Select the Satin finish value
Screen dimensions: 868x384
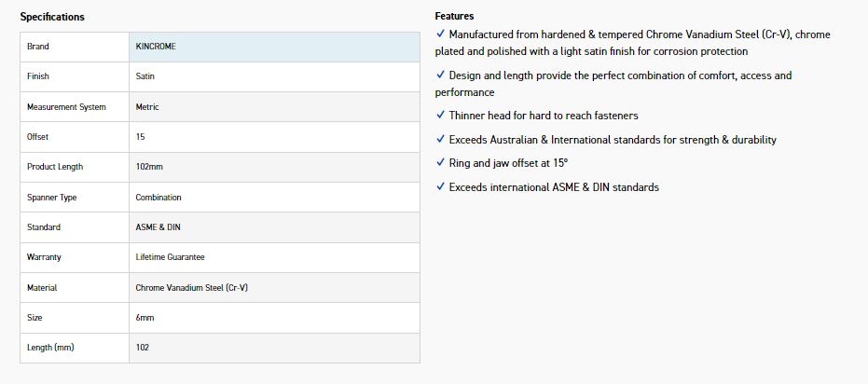pyautogui.click(x=145, y=76)
